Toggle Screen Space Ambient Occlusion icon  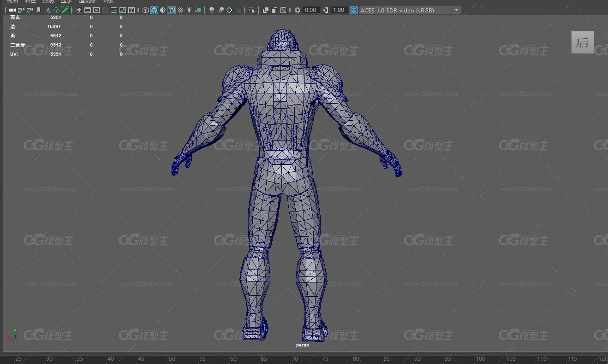[x=212, y=10]
